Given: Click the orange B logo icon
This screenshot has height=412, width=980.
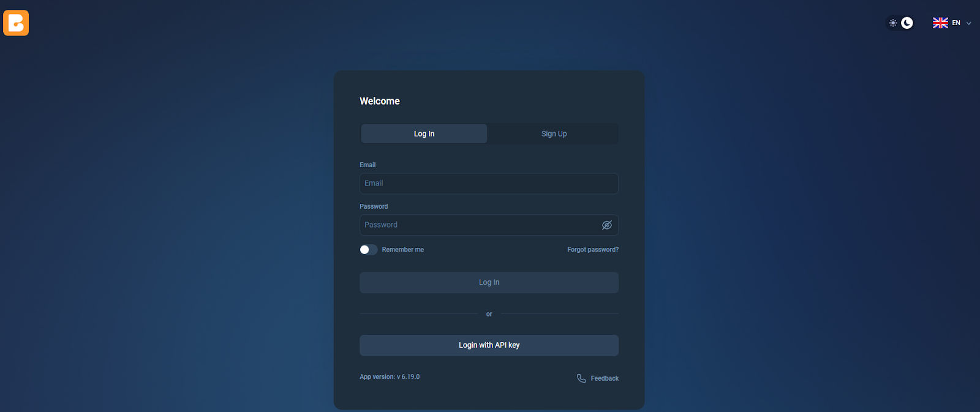Looking at the screenshot, I should click(16, 23).
